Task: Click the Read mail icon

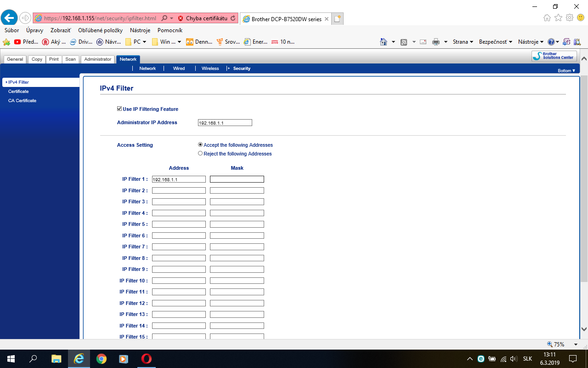Action: [x=423, y=42]
